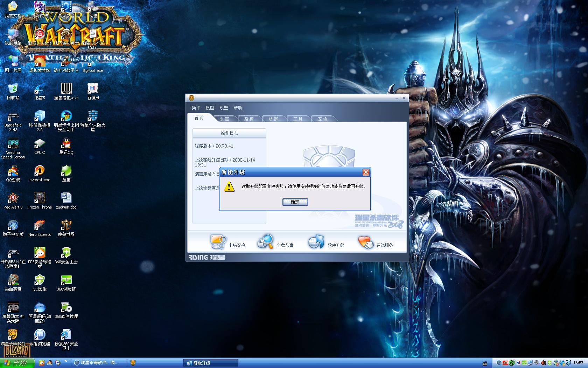Click the 程序版本：20.70.41 text

point(214,146)
